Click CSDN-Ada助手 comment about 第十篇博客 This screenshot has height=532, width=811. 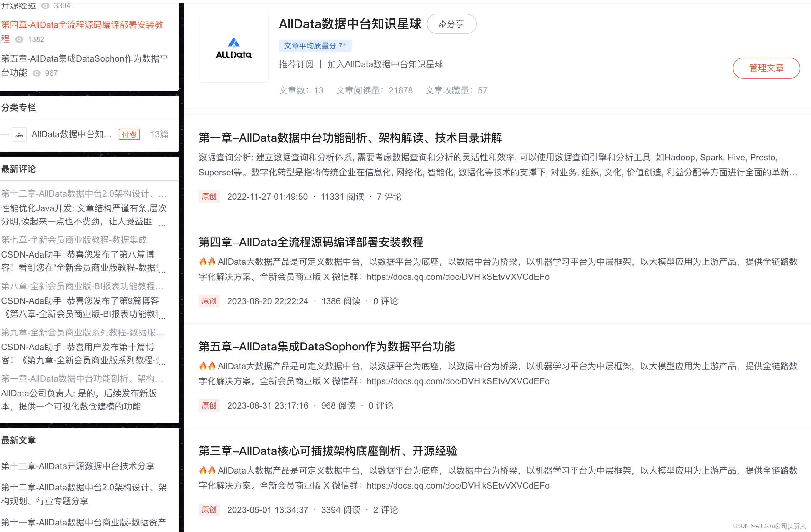pos(83,354)
